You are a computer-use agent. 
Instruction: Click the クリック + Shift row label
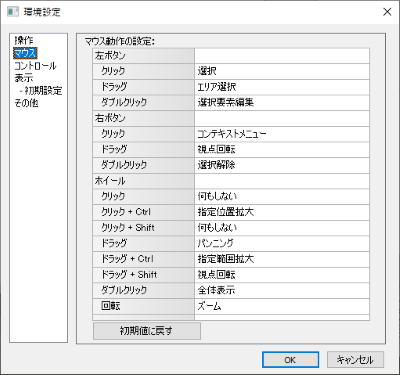[x=128, y=228]
